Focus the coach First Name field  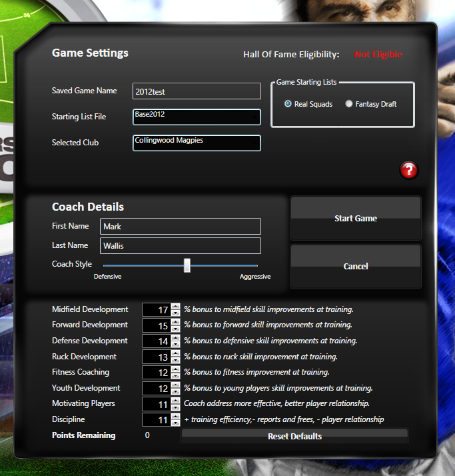click(180, 227)
